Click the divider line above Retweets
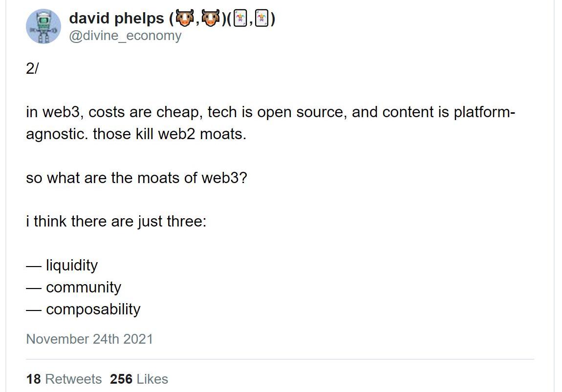This screenshot has width=562, height=392. coord(280,359)
